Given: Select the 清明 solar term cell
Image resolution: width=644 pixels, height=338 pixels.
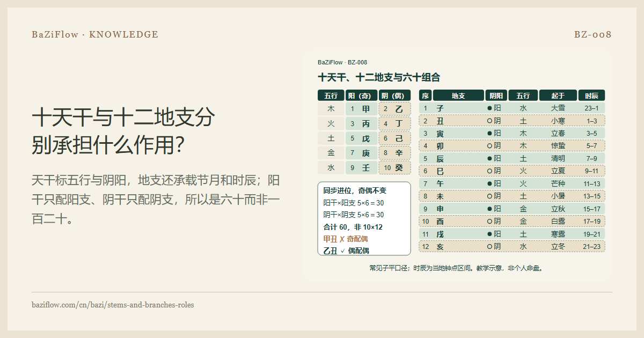Looking at the screenshot, I should [x=558, y=158].
